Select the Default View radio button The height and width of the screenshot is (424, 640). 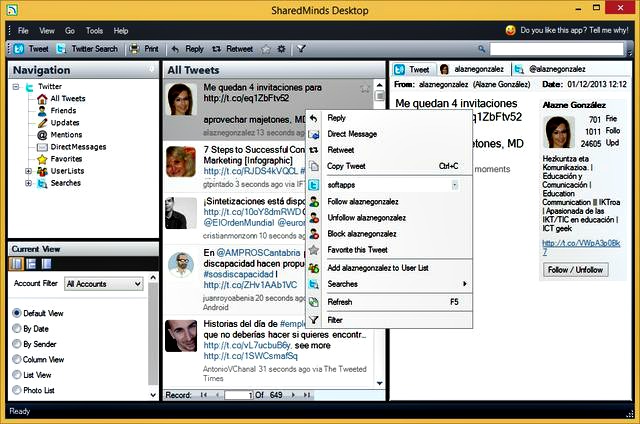click(17, 313)
